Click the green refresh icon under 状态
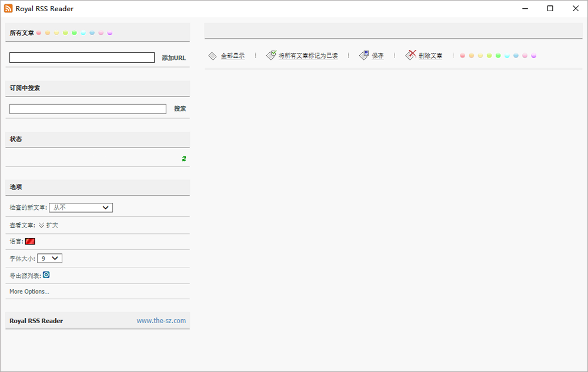This screenshot has height=372, width=588. click(x=184, y=159)
